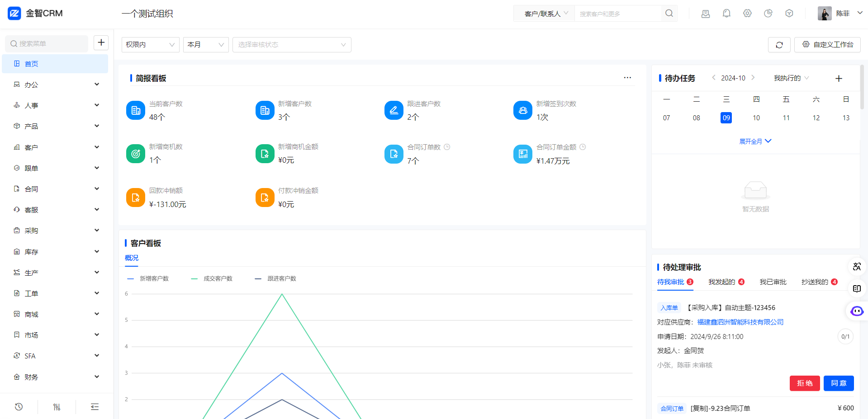Expand the 办公 sidebar menu
Image resolution: width=868 pixels, height=419 pixels.
click(55, 85)
